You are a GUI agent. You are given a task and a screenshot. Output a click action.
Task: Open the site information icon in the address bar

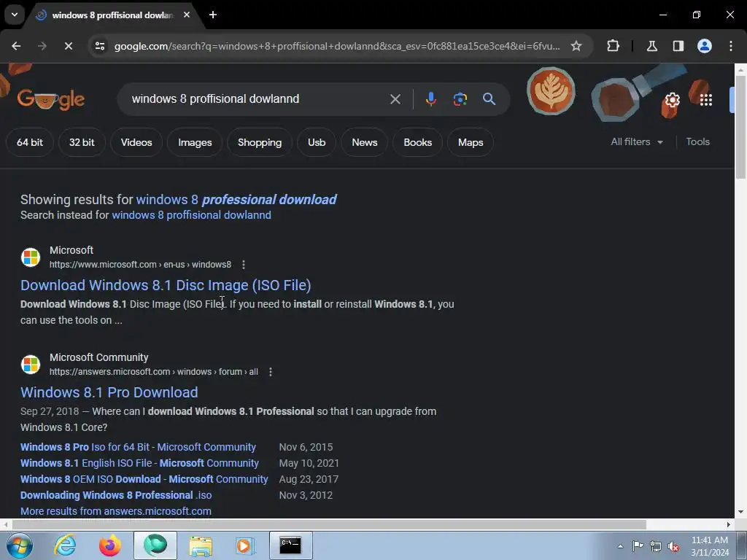[100, 46]
